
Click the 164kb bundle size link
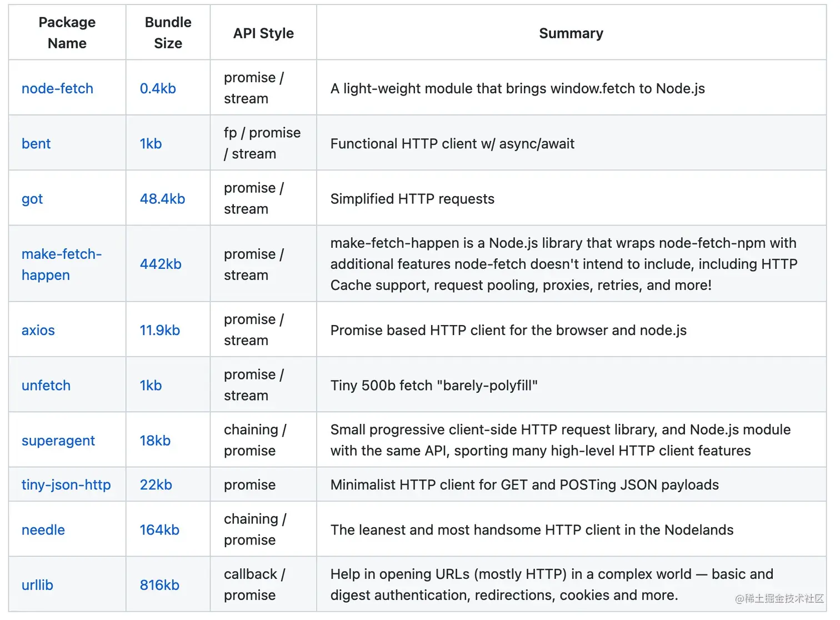pyautogui.click(x=159, y=529)
